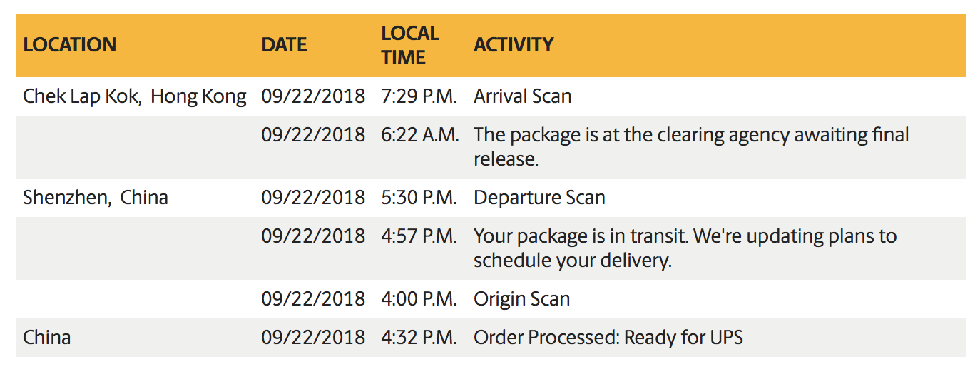Click the ACTIVITY column header
The height and width of the screenshot is (377, 980).
point(514,45)
